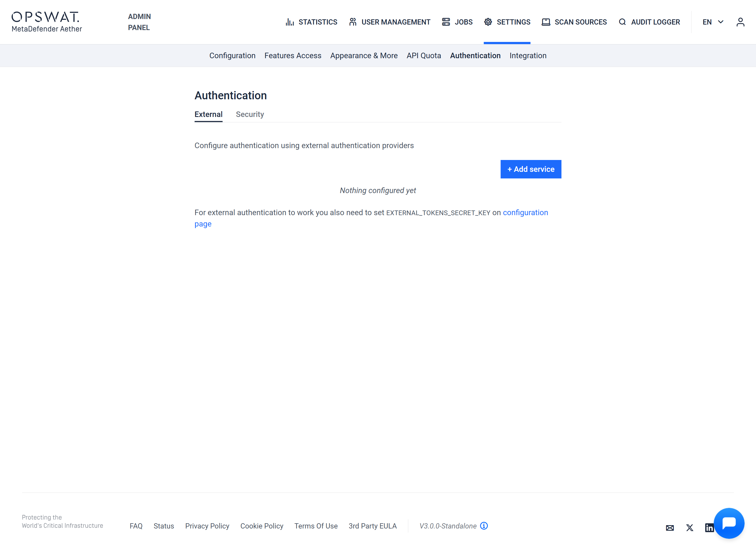Click the version info icon
The width and height of the screenshot is (756, 550).
tap(484, 526)
